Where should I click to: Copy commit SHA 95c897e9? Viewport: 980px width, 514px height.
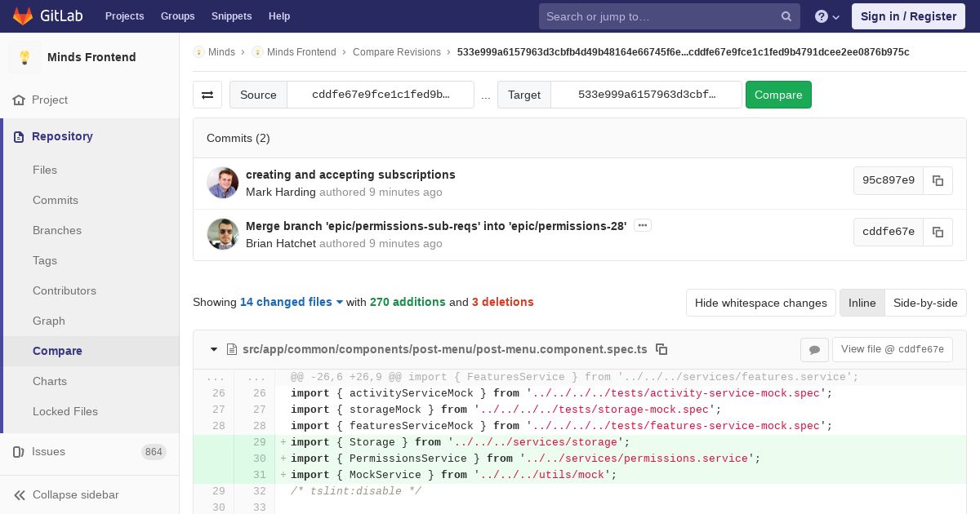click(x=938, y=180)
